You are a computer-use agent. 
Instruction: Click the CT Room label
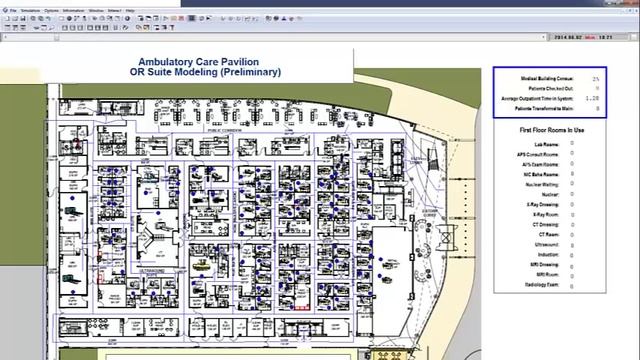549,235
